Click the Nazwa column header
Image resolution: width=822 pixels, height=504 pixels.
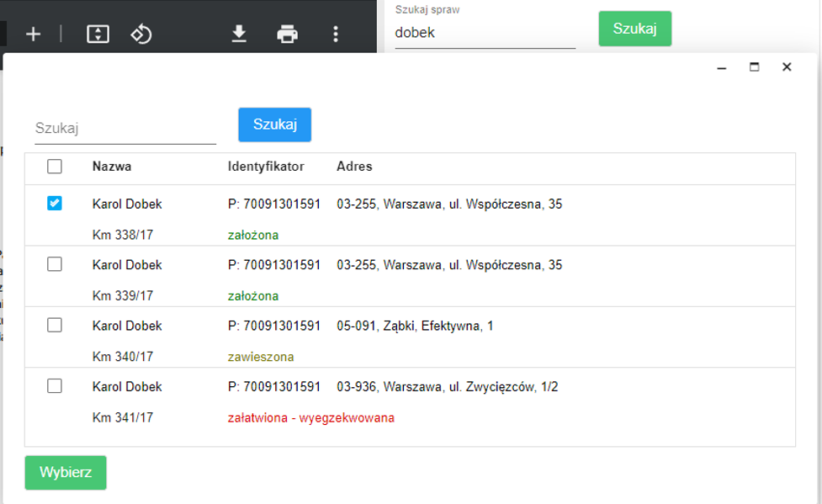(x=112, y=167)
